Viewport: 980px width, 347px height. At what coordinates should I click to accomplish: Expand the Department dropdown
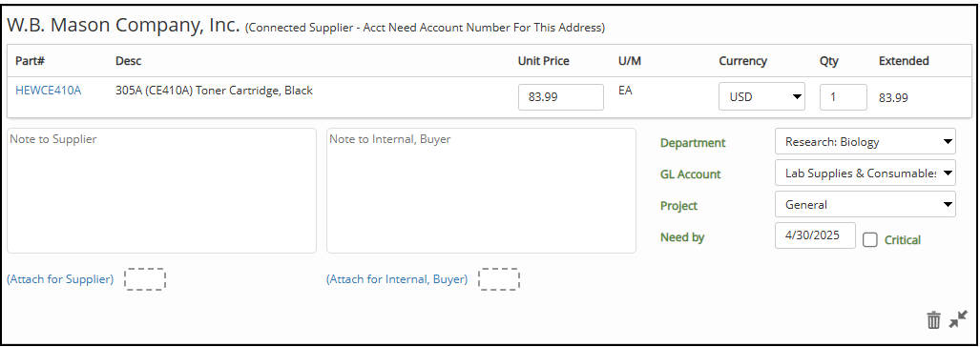[x=865, y=142]
